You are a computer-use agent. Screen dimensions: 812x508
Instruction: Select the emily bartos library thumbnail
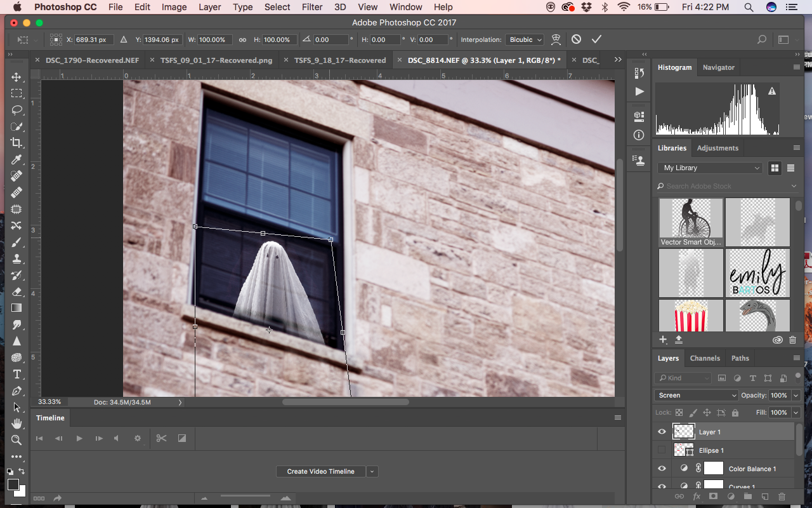tap(757, 273)
